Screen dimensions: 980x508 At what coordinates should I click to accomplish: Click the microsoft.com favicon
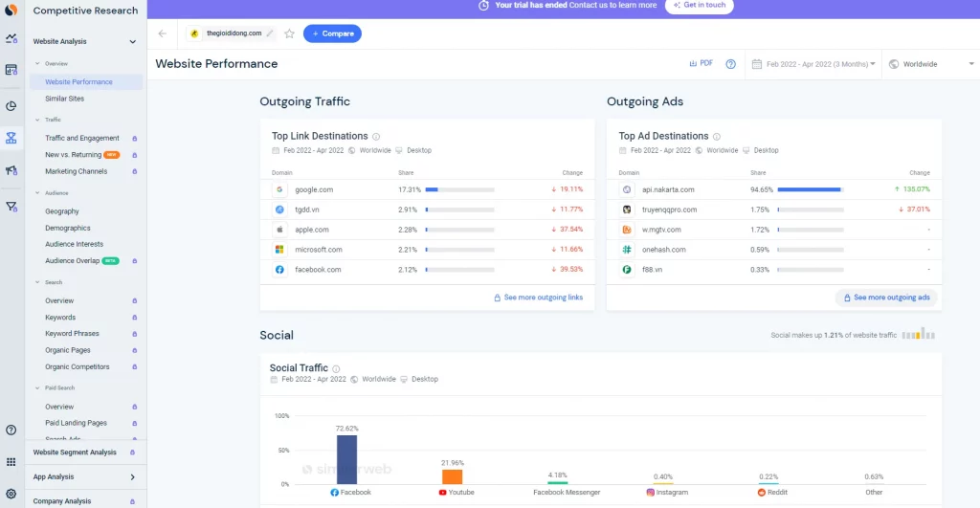click(279, 250)
